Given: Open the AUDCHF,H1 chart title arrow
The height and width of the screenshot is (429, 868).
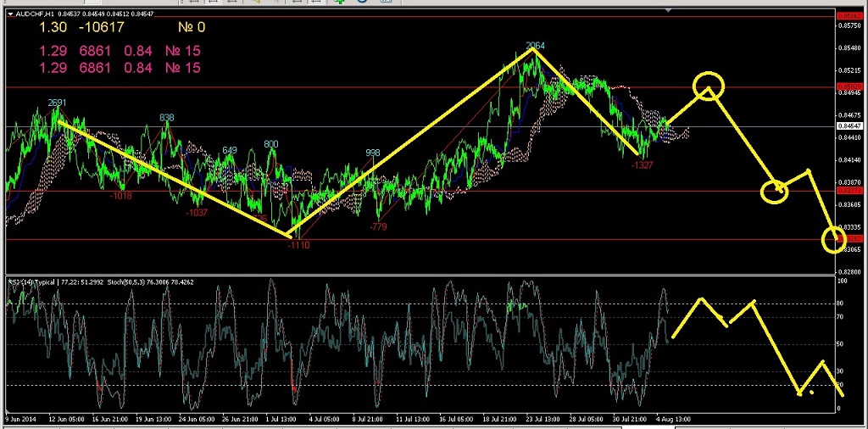Looking at the screenshot, I should (9, 14).
